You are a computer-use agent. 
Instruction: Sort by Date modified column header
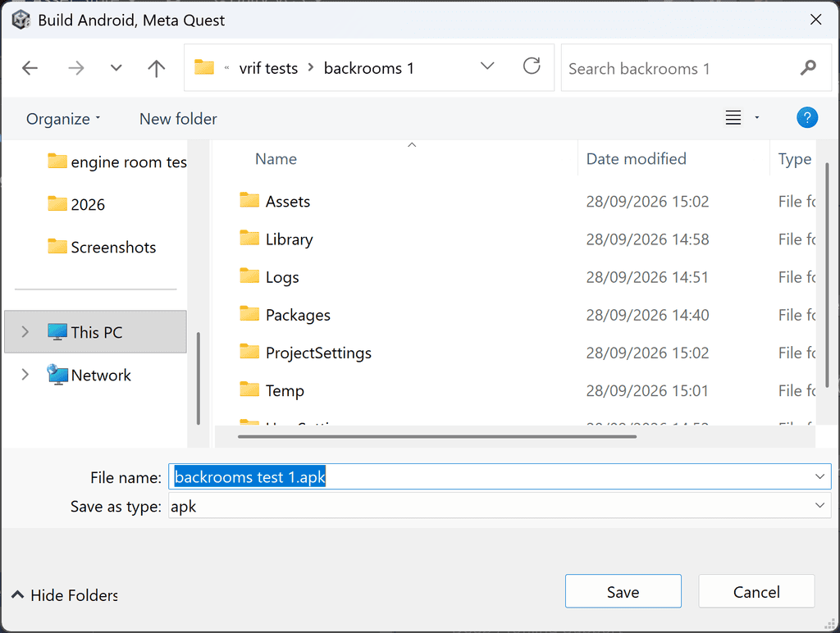click(x=636, y=159)
